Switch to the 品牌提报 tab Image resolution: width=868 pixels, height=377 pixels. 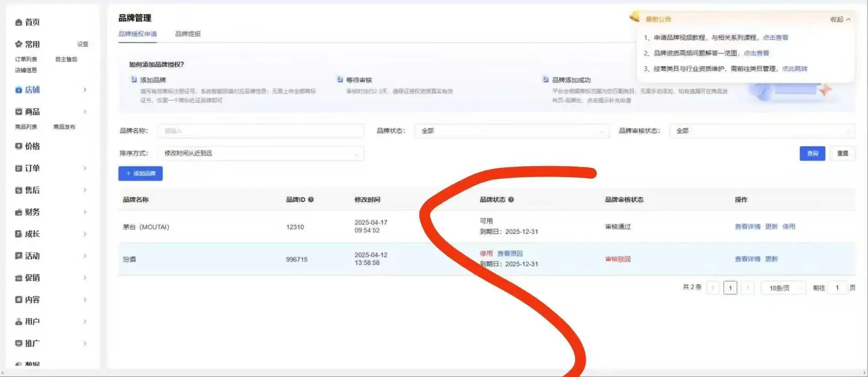(188, 34)
